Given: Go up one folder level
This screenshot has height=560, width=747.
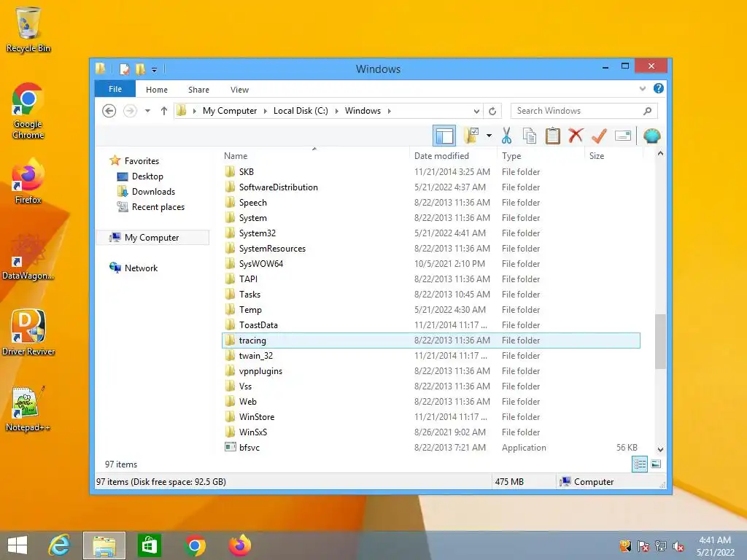Looking at the screenshot, I should (x=164, y=111).
